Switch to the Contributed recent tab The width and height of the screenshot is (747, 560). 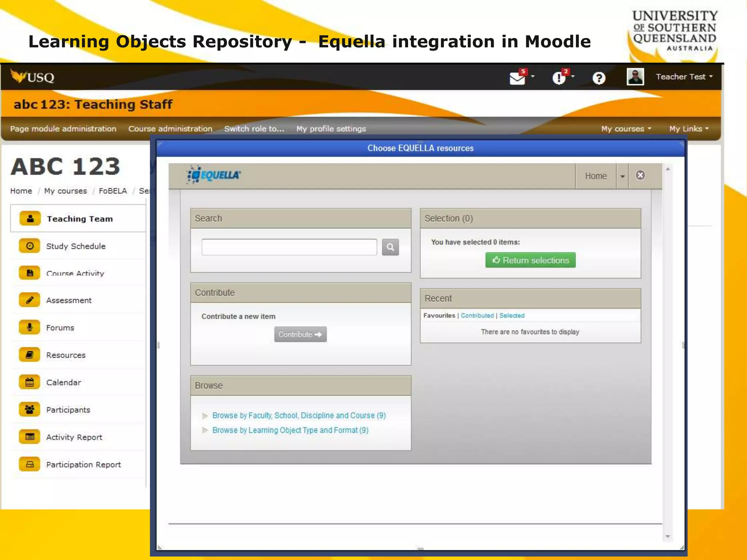477,315
